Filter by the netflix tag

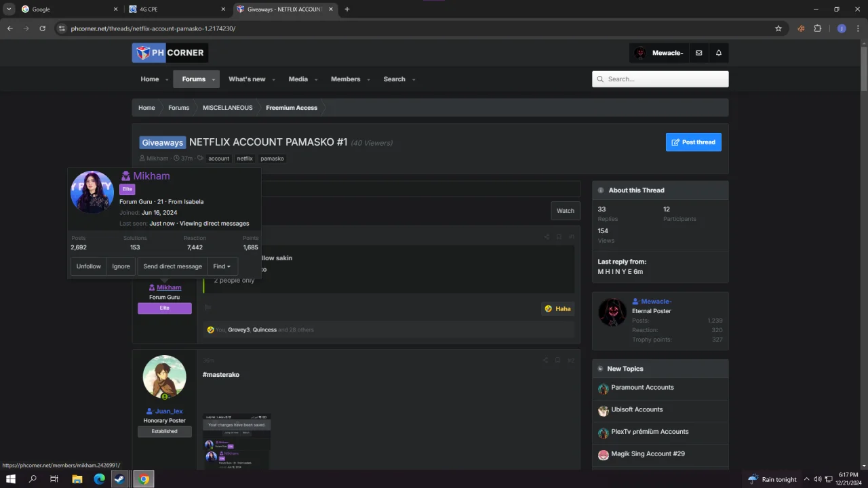click(245, 159)
